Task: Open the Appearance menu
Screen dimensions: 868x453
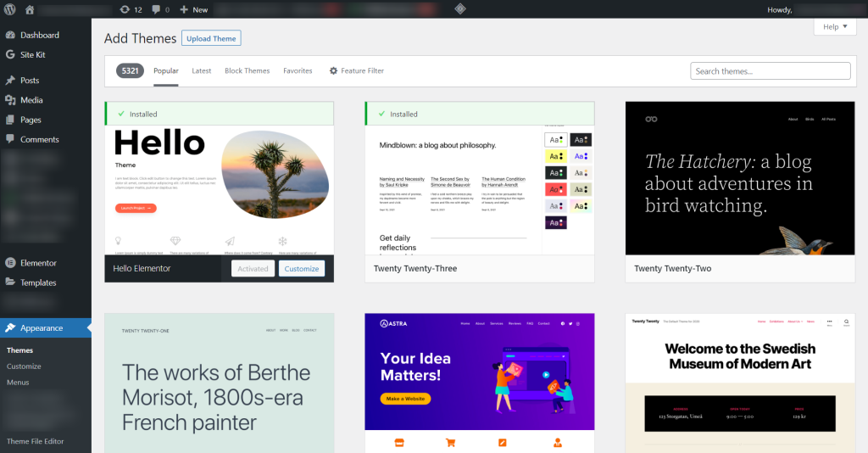Action: pos(46,327)
